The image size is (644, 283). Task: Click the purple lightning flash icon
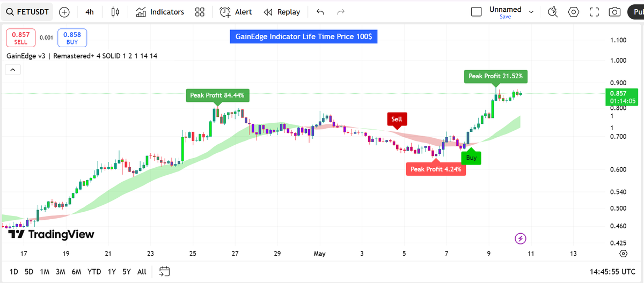coord(521,238)
